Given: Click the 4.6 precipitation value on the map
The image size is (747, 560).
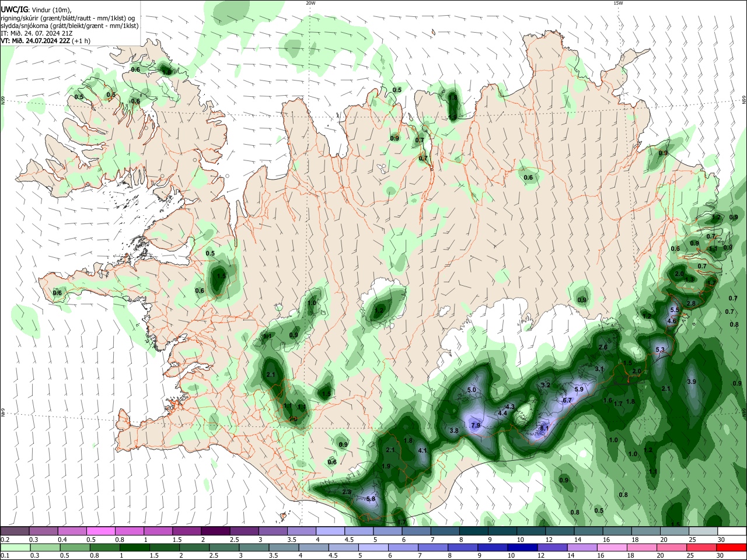Looking at the screenshot, I should tap(672, 321).
